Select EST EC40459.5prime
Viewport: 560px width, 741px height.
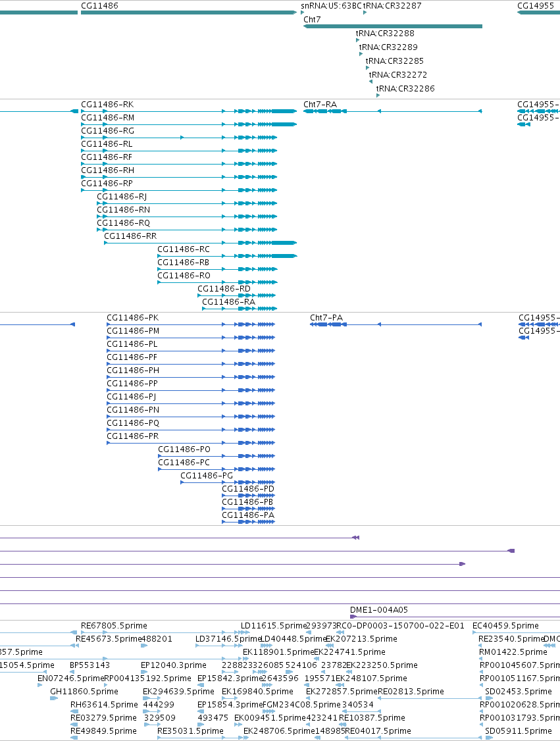(x=505, y=626)
